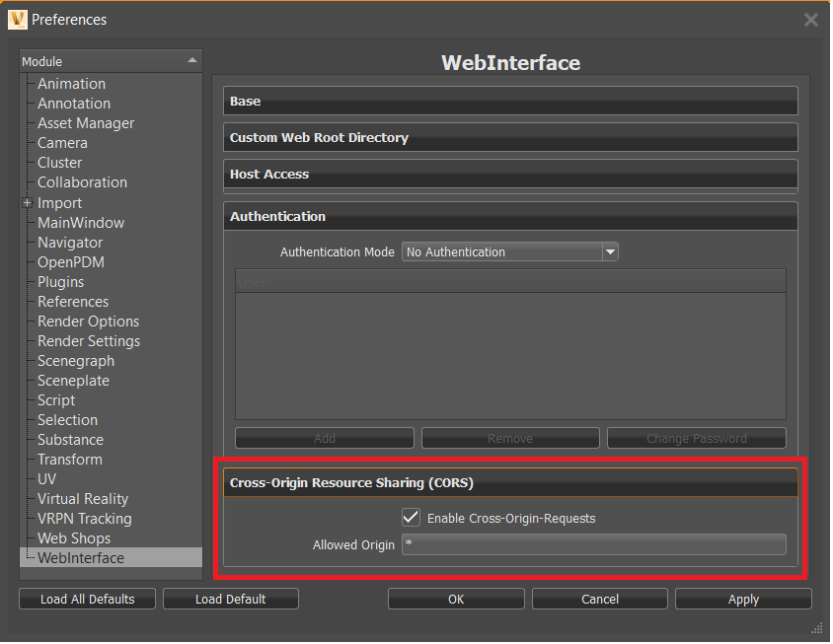Click the VRED app icon in title bar
The height and width of the screenshot is (644, 833).
coord(18,20)
